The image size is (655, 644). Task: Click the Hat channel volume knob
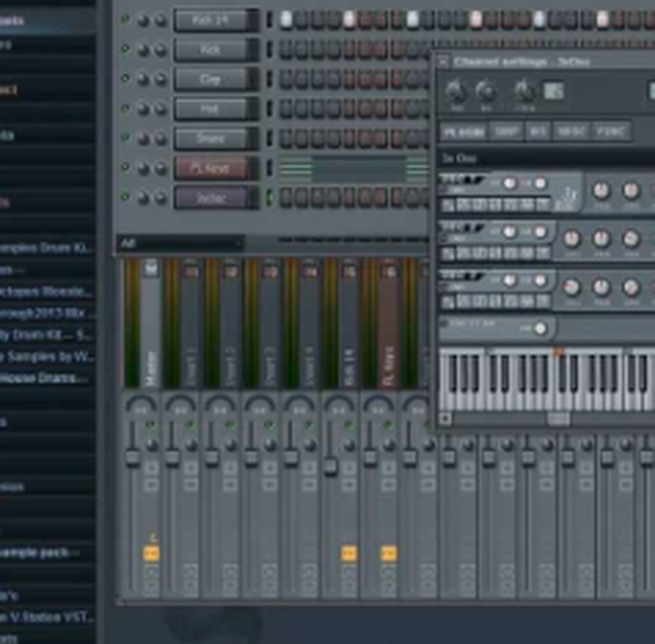point(160,109)
